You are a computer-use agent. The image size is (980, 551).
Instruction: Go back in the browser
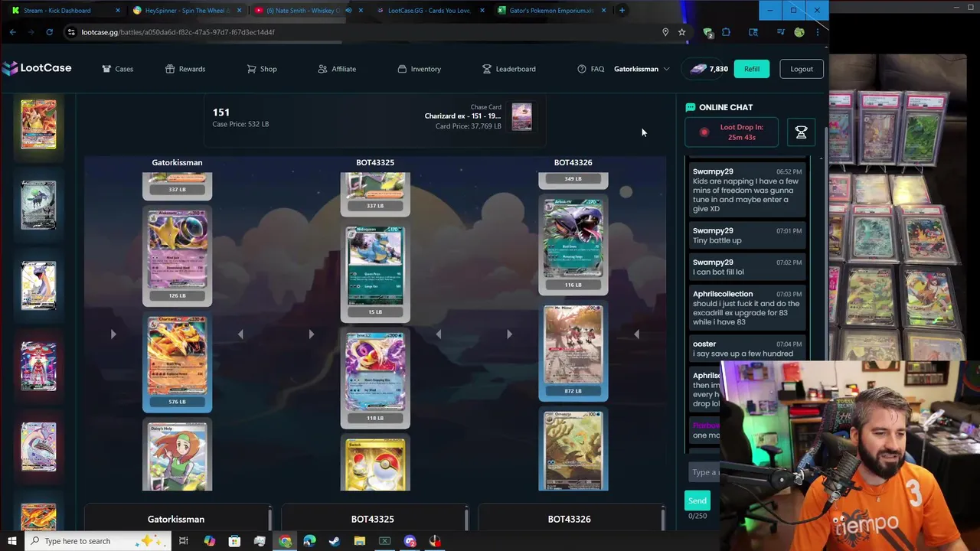pyautogui.click(x=13, y=32)
